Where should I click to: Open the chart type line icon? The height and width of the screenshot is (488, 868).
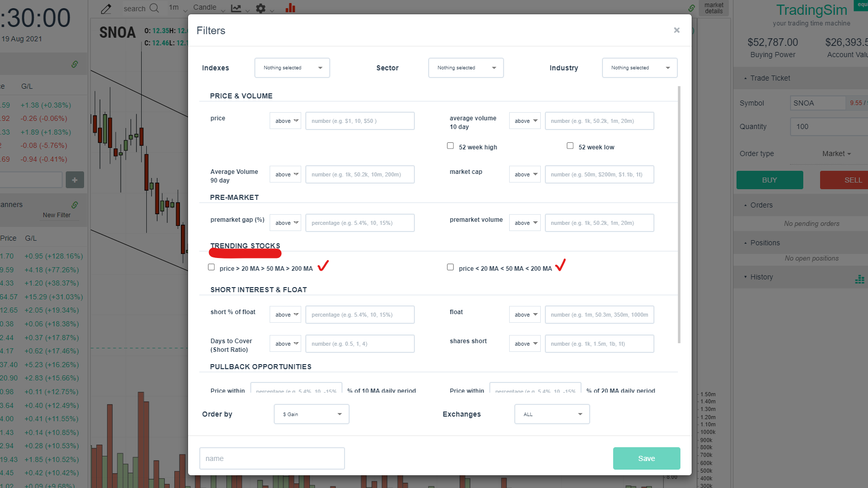(x=236, y=8)
